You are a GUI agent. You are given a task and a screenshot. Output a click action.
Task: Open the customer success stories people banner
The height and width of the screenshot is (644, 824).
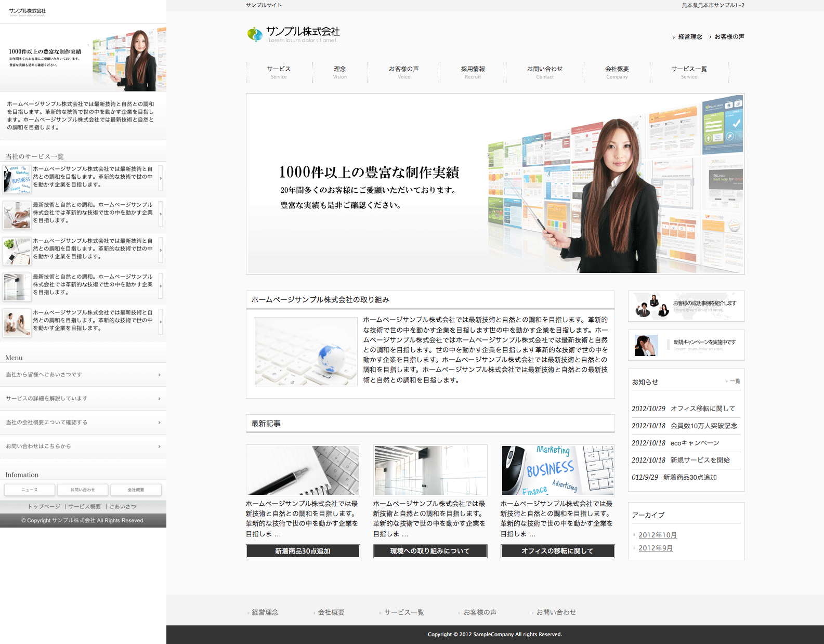tap(686, 306)
